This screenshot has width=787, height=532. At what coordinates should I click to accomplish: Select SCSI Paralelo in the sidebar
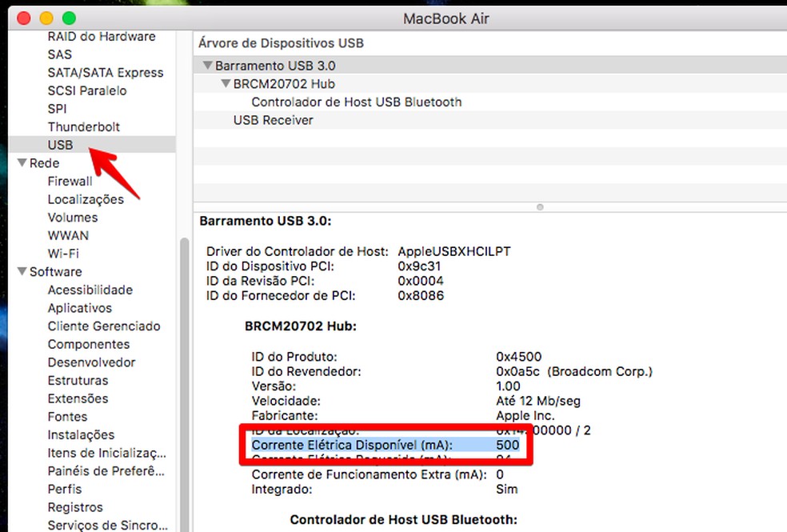(86, 90)
